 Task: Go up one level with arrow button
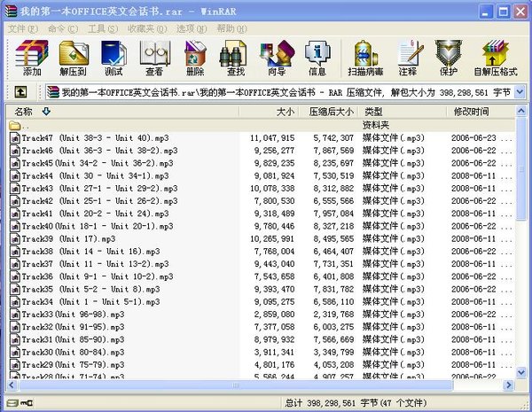[x=20, y=92]
